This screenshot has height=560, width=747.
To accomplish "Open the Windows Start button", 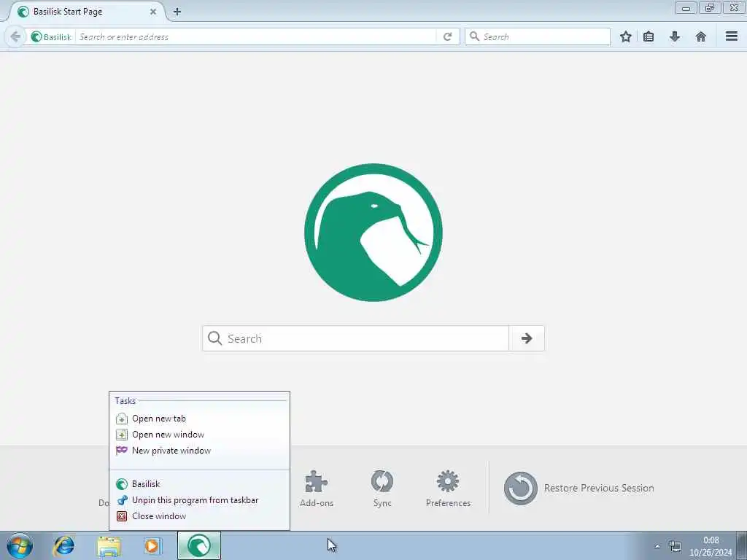I will (x=20, y=545).
